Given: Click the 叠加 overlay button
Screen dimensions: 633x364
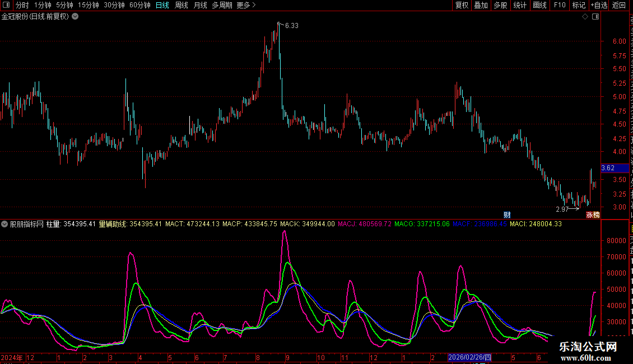Looking at the screenshot, I should 481,5.
